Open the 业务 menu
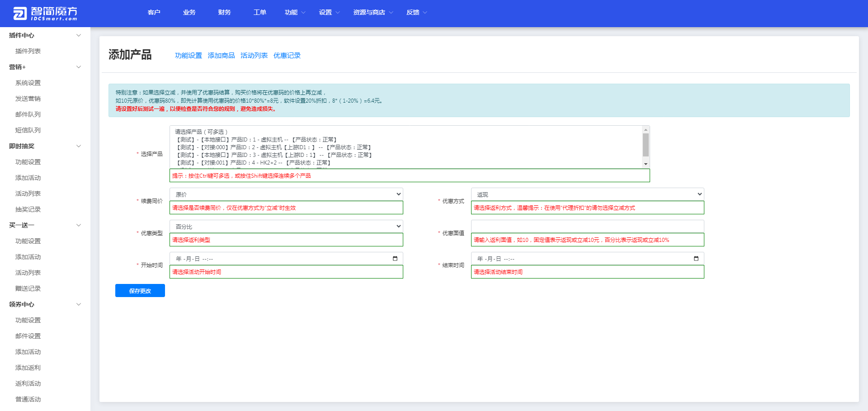The height and width of the screenshot is (411, 868). pyautogui.click(x=189, y=12)
